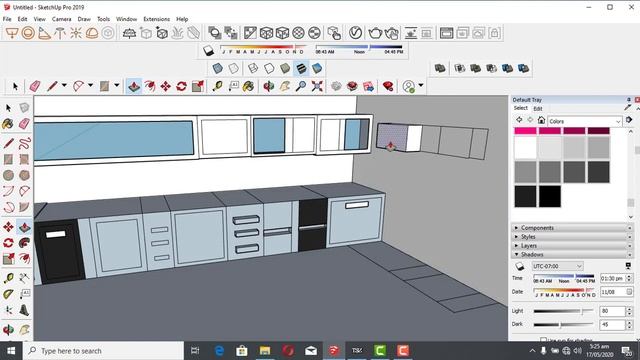Image resolution: width=640 pixels, height=360 pixels.
Task: Choose the Eraser tool in top toolbar
Action: coord(35,86)
